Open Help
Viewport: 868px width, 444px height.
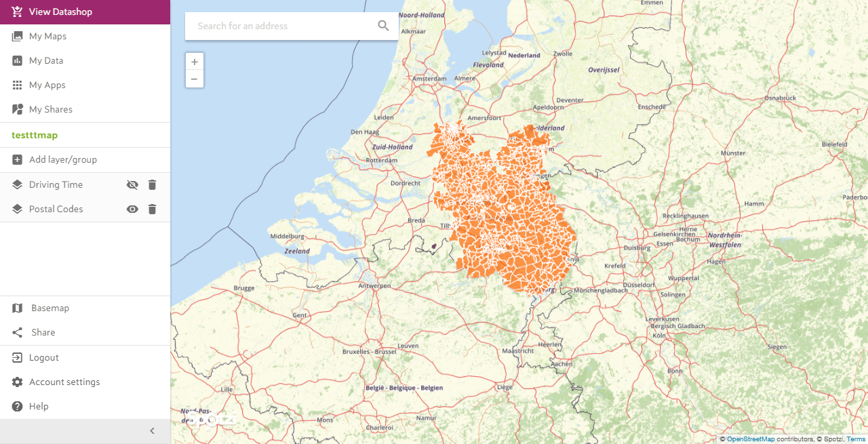point(85,407)
